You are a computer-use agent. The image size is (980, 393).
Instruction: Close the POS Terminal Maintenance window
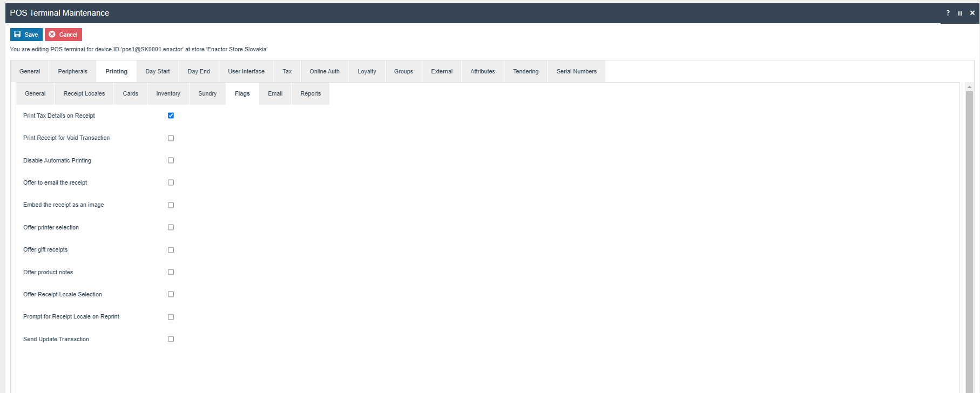pyautogui.click(x=972, y=13)
